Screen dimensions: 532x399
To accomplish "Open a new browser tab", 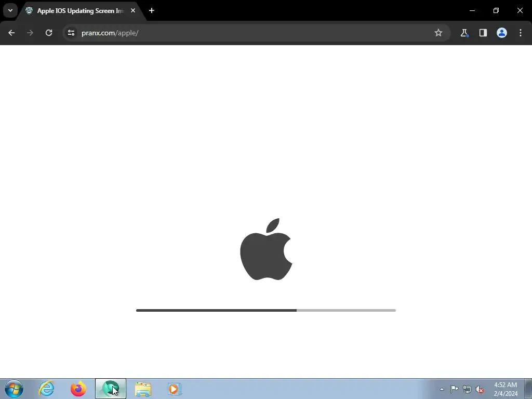I will tap(152, 10).
